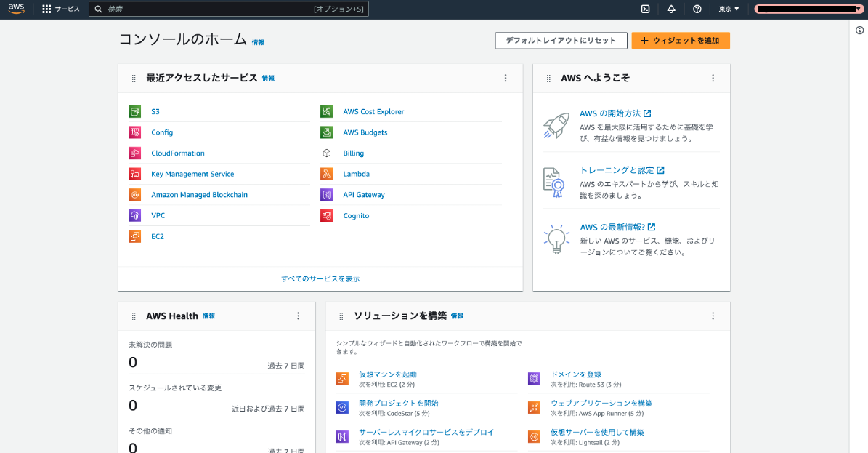Open 仮想マシンを起動 link
Image resolution: width=868 pixels, height=453 pixels.
[x=387, y=374]
